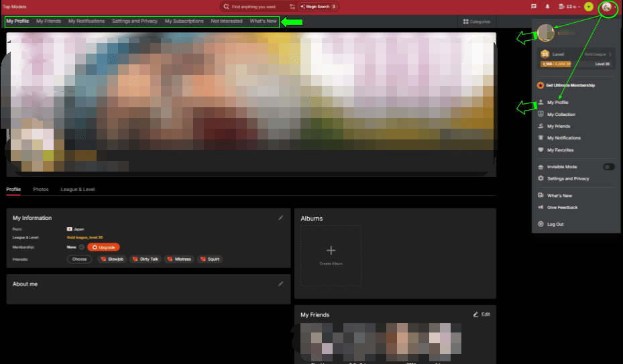Open the Not Interested top nav tab
The image size is (623, 364).
pyautogui.click(x=227, y=21)
